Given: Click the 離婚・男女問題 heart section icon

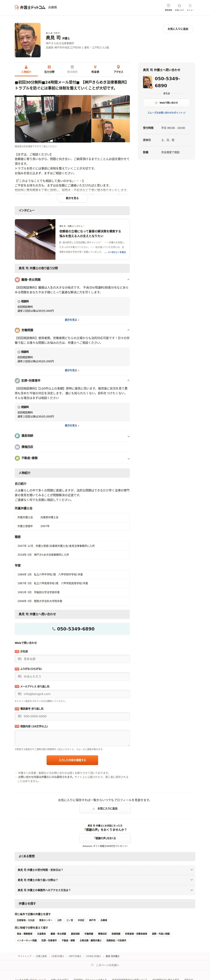Looking at the screenshot, I should coord(17,280).
